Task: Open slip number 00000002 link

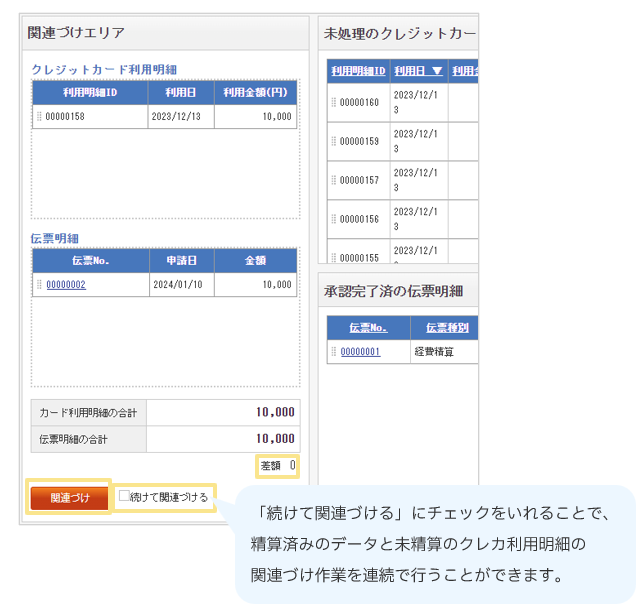Action: 66,285
